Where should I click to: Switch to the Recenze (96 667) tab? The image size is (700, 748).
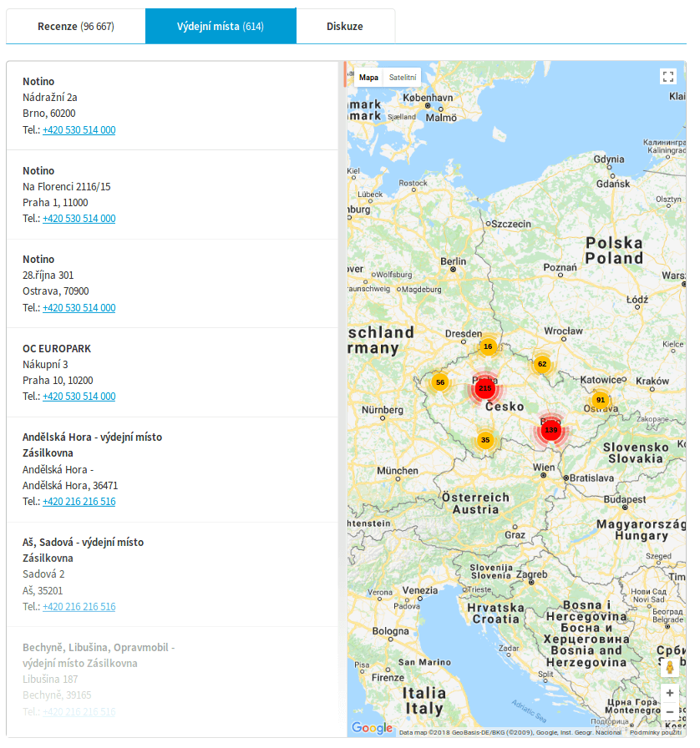coord(76,26)
